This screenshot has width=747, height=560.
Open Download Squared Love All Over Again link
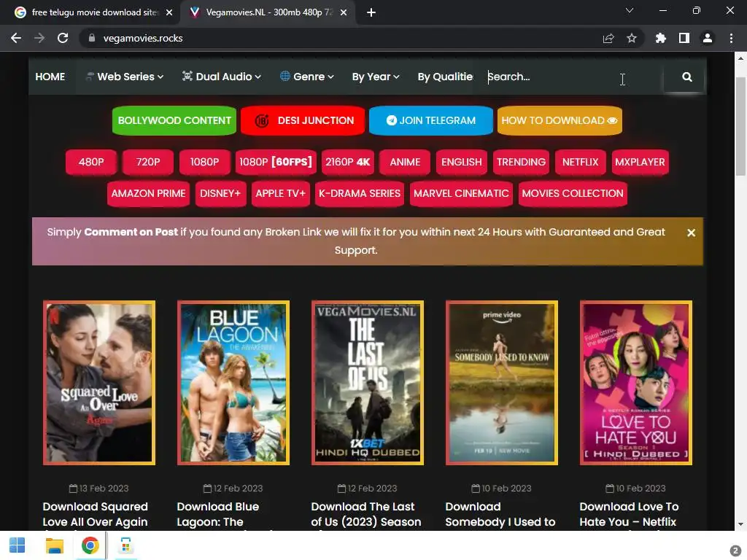(x=96, y=515)
